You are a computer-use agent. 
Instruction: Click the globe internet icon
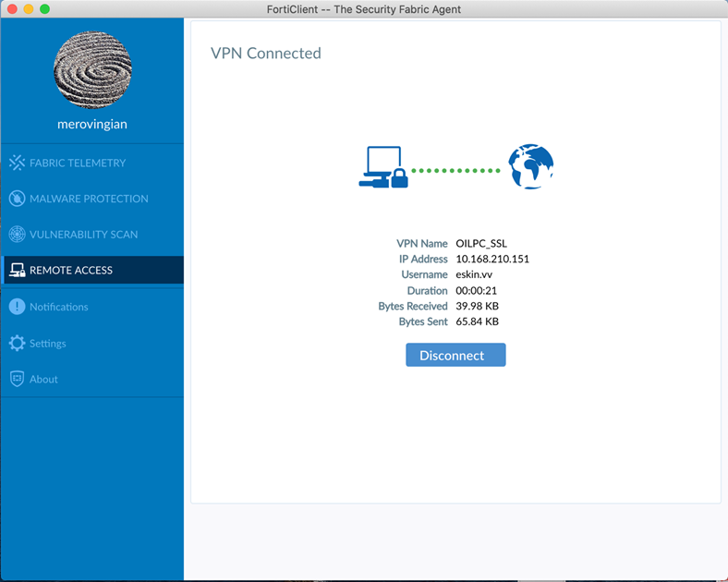click(x=530, y=166)
